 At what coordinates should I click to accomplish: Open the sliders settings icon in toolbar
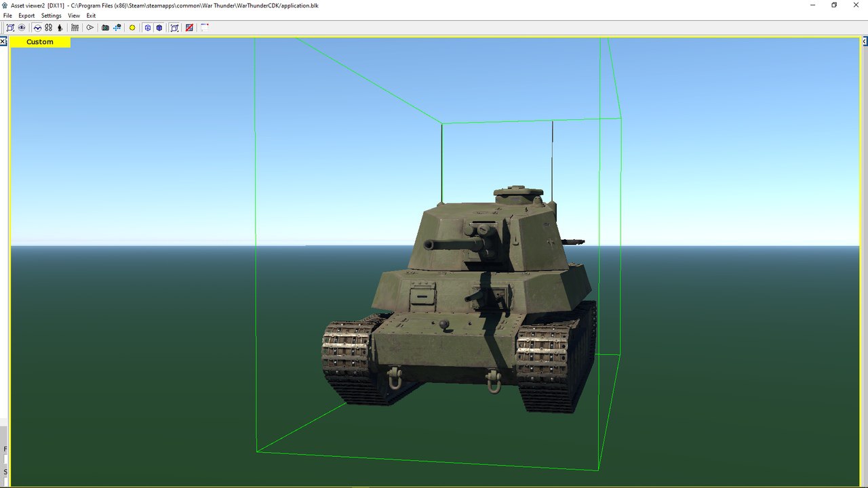75,28
